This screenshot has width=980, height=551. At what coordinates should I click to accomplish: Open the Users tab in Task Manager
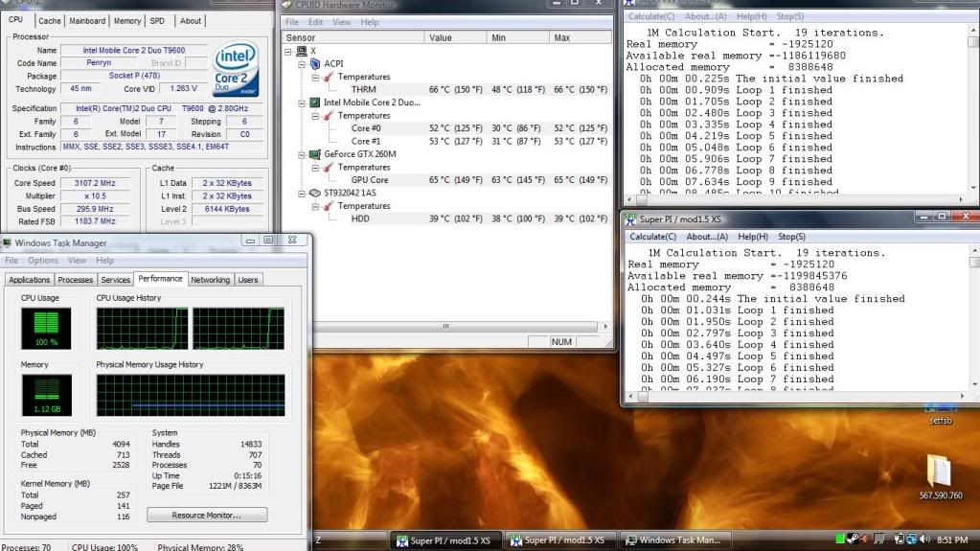pos(248,280)
